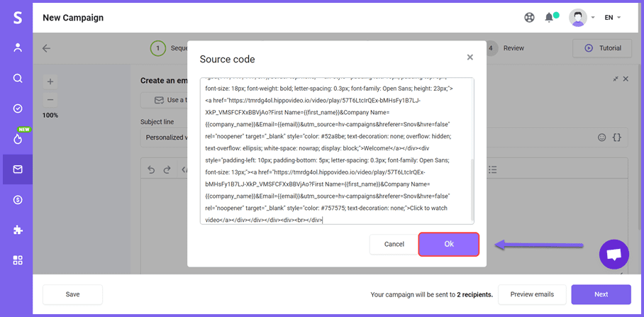The height and width of the screenshot is (317, 644).
Task: Click the zoom in plus button
Action: point(50,82)
